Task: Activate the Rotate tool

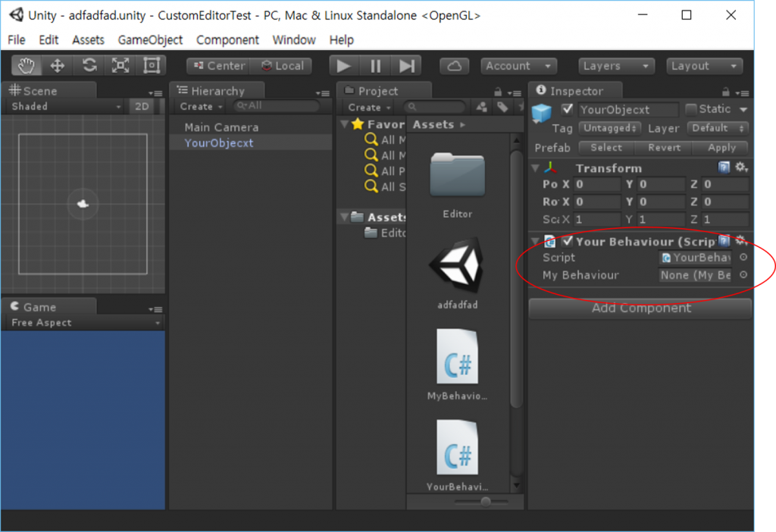Action: pyautogui.click(x=89, y=66)
